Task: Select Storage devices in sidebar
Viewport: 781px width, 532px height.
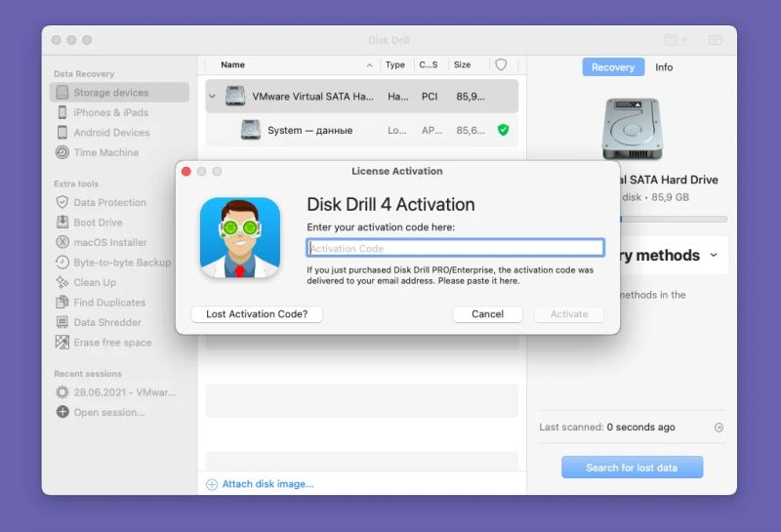Action: [119, 92]
